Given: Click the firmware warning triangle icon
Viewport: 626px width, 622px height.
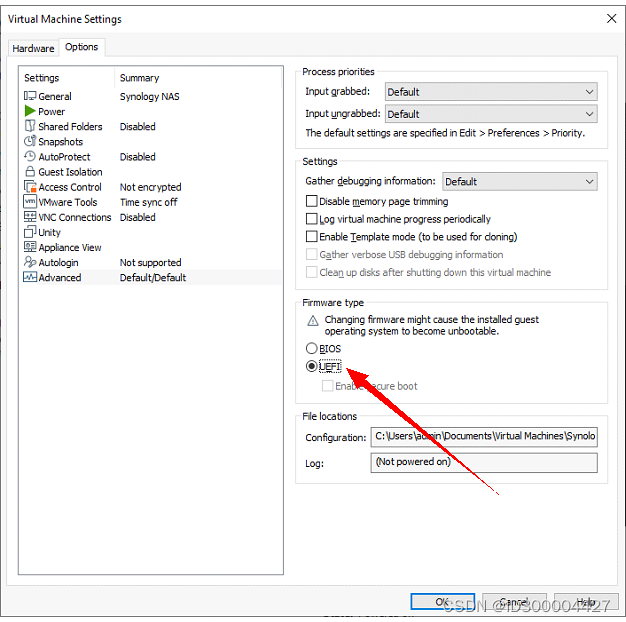Looking at the screenshot, I should [x=313, y=321].
